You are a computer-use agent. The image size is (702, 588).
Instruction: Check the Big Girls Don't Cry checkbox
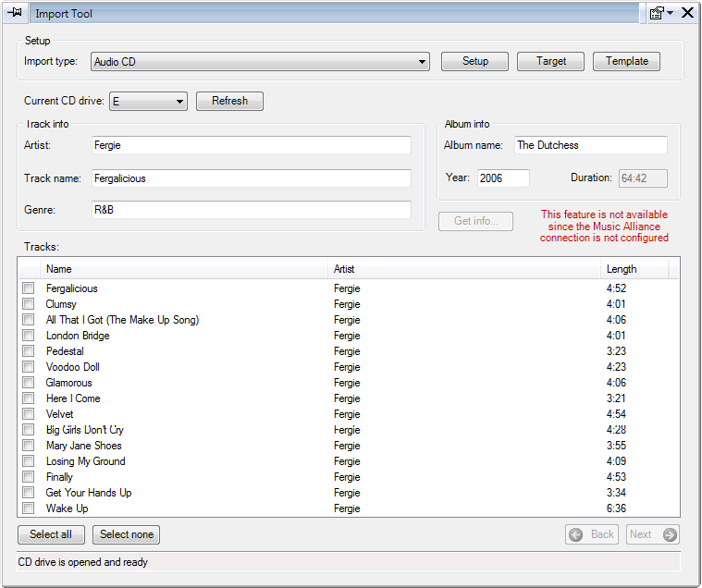(x=28, y=430)
